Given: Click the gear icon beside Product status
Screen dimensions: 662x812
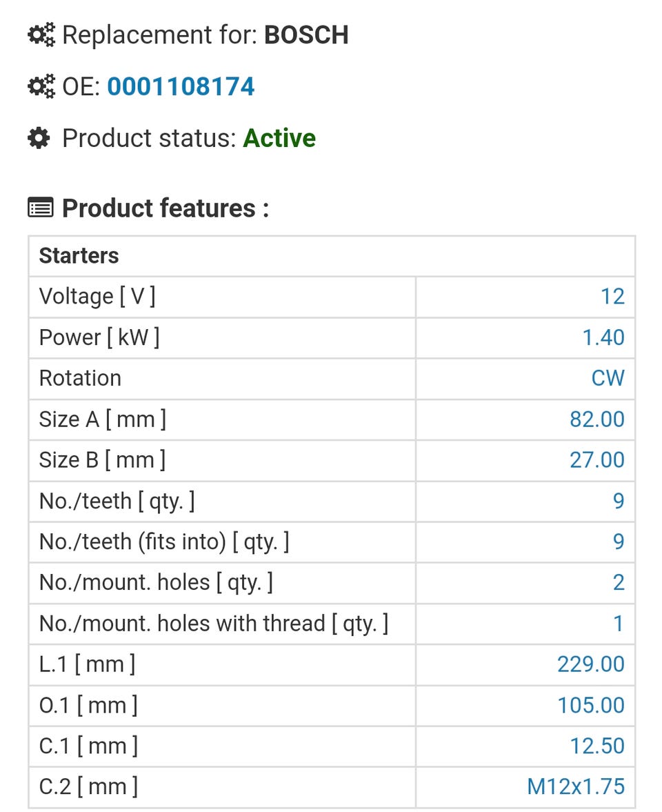Looking at the screenshot, I should pos(39,139).
